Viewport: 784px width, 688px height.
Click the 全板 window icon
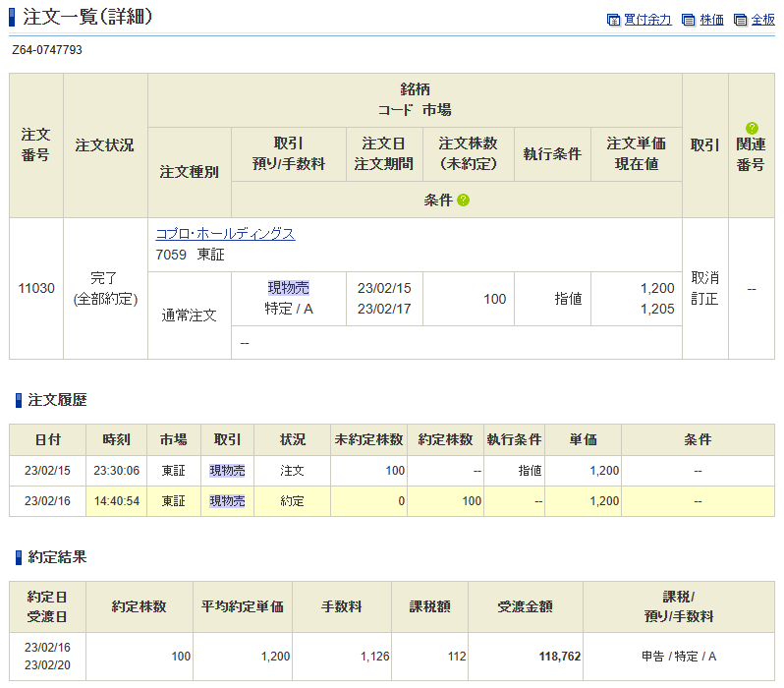740,20
